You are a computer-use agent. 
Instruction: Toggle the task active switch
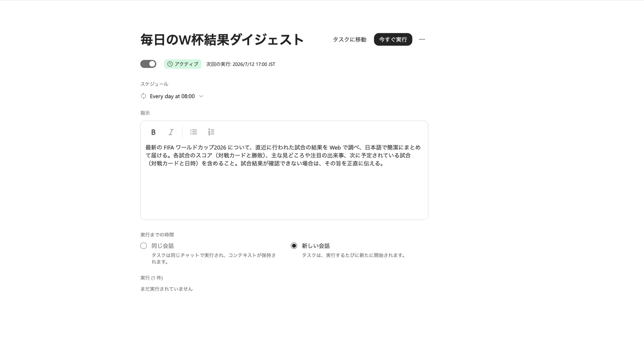[148, 64]
